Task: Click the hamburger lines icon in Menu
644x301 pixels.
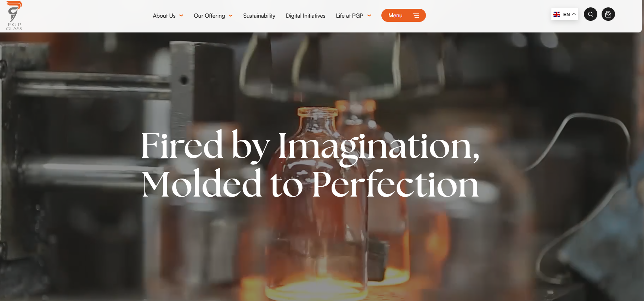Action: point(416,16)
